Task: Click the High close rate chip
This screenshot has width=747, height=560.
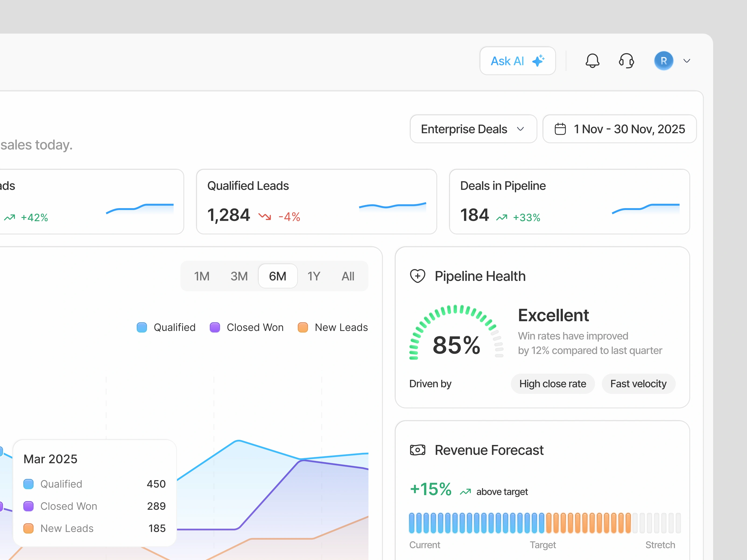Action: 553,384
